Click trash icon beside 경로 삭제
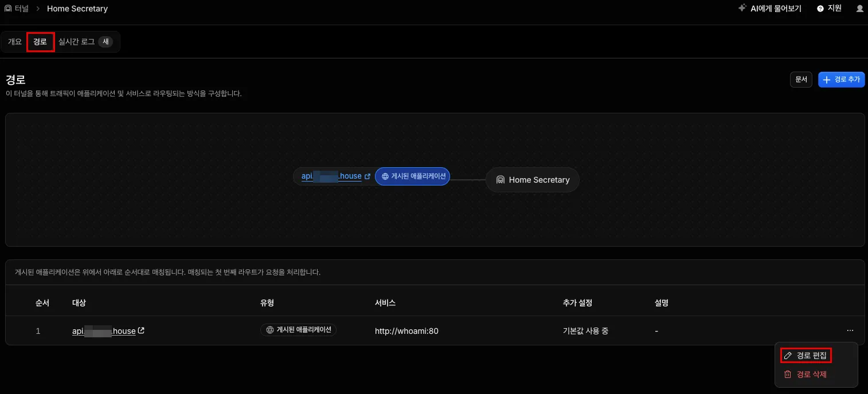The width and height of the screenshot is (868, 394). click(x=788, y=375)
